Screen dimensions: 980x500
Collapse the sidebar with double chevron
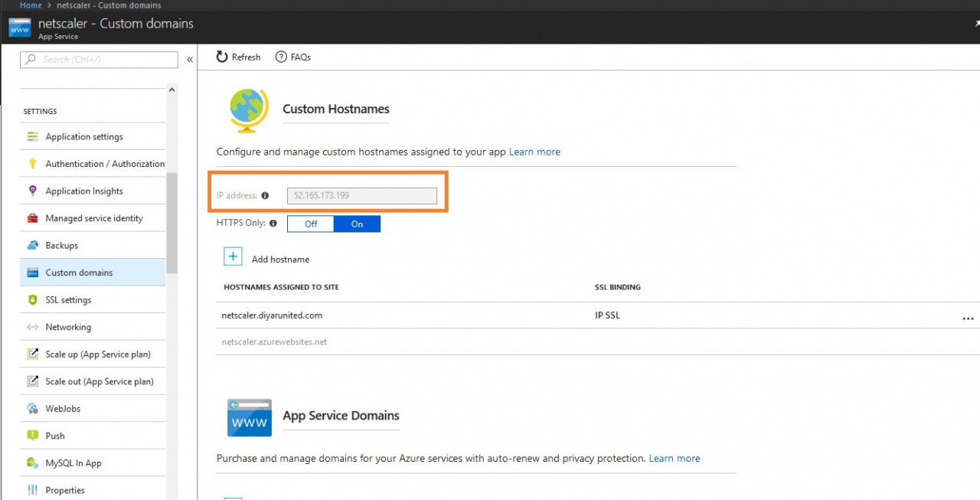(190, 59)
